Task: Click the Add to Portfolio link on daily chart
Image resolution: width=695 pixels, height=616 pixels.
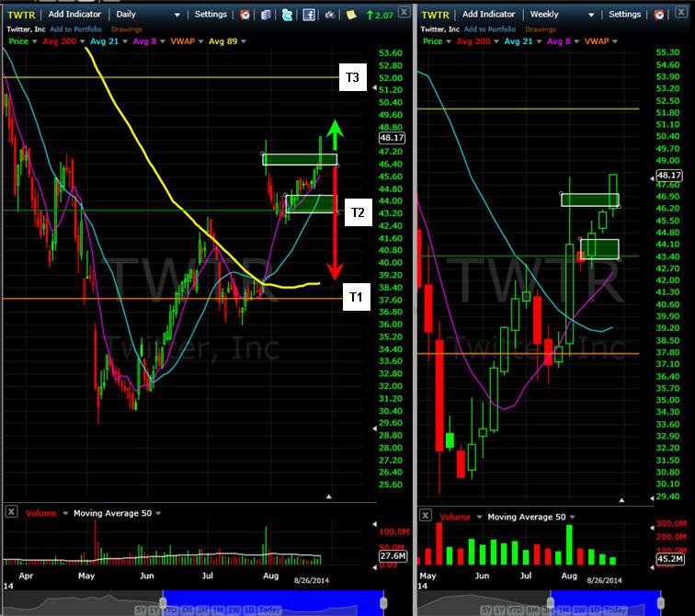Action: (75, 29)
